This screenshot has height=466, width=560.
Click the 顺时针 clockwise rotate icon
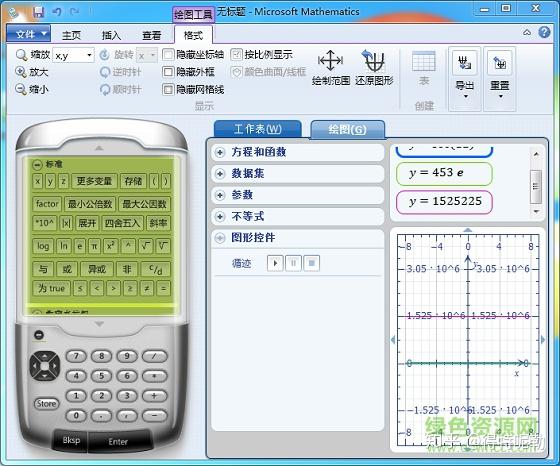coord(105,89)
